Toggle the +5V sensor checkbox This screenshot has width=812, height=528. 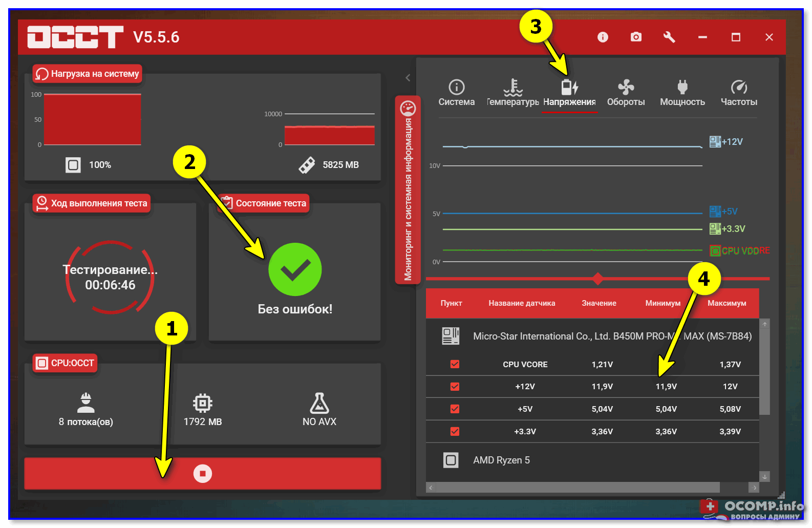point(455,409)
